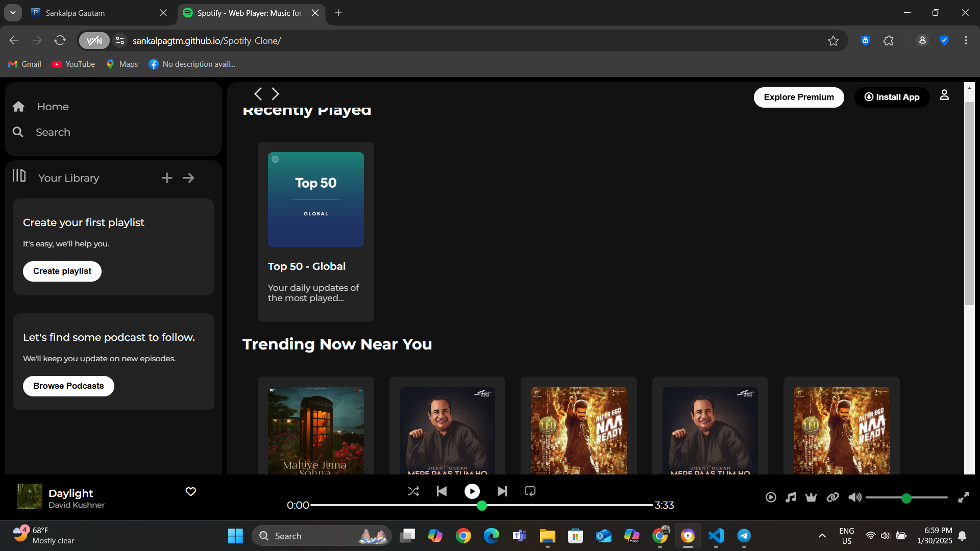Like Daylight with the heart icon
The image size is (980, 551).
tap(191, 492)
